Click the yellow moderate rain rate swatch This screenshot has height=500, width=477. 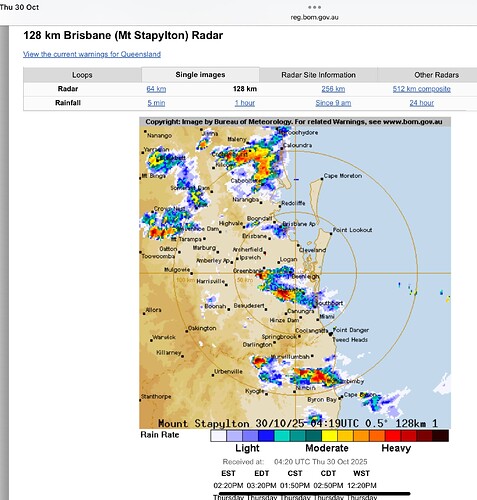tap(329, 436)
